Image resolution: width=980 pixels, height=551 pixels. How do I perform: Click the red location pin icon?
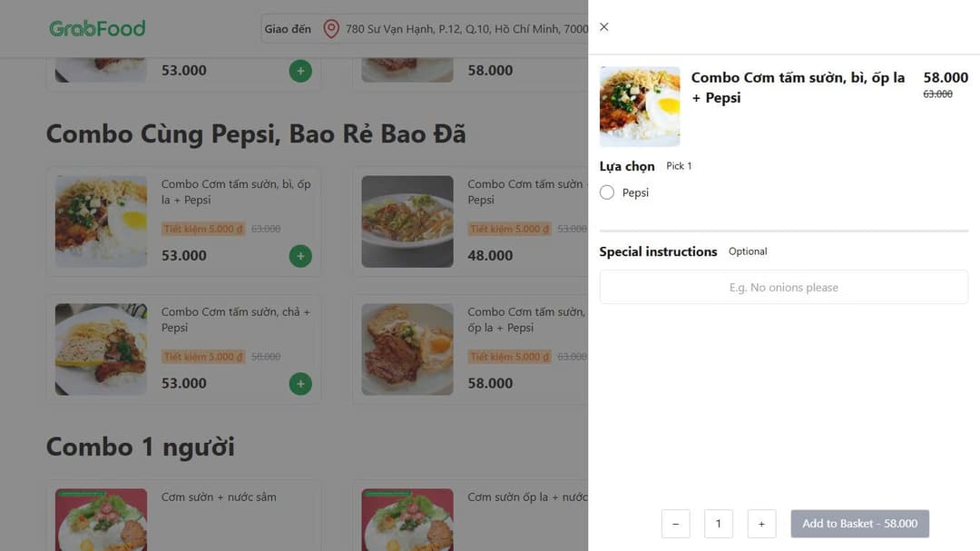coord(330,28)
